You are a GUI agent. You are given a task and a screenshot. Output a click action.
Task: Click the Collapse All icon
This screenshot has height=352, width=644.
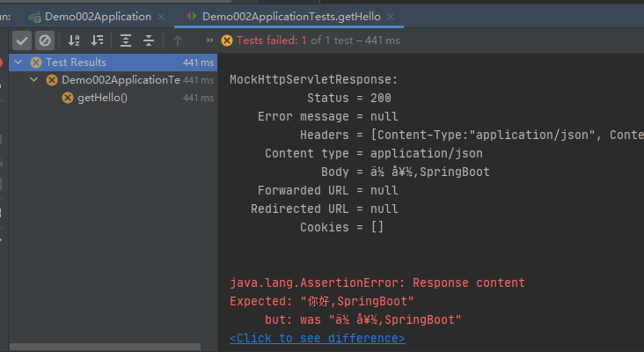coord(149,40)
